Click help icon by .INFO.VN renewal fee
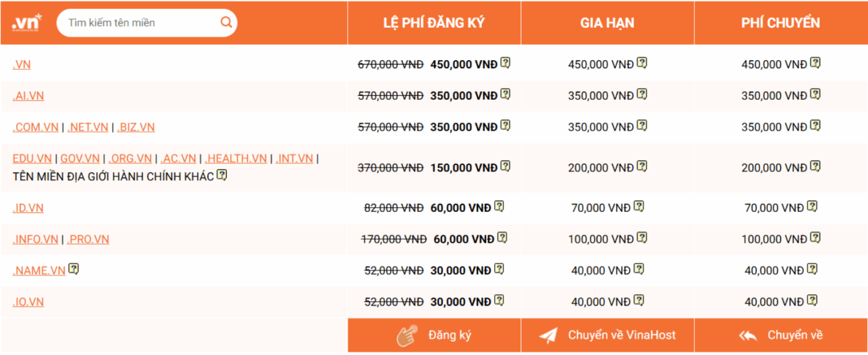The height and width of the screenshot is (355, 868). click(642, 238)
